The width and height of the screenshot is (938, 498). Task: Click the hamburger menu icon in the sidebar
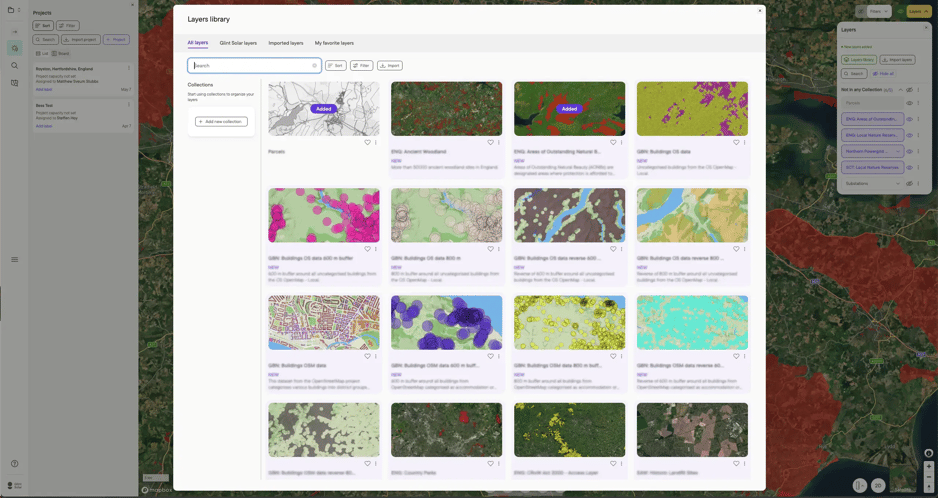coord(14,259)
